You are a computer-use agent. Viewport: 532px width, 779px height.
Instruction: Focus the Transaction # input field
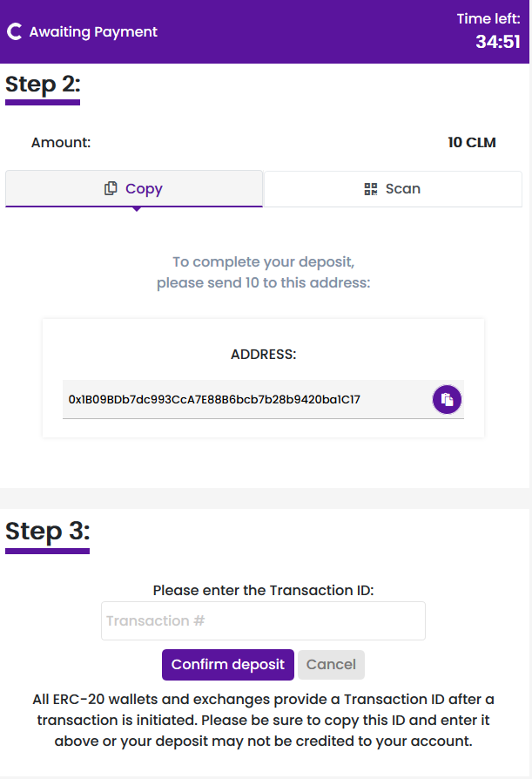coord(263,621)
